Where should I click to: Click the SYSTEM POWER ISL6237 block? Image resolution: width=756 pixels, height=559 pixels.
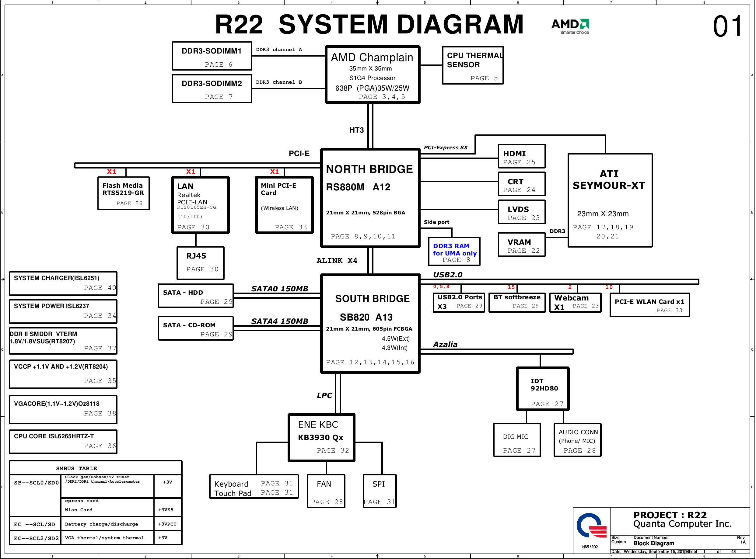tap(63, 312)
